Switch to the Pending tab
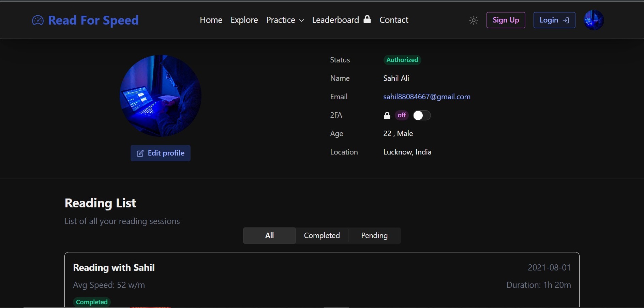The width and height of the screenshot is (644, 308). 374,236
